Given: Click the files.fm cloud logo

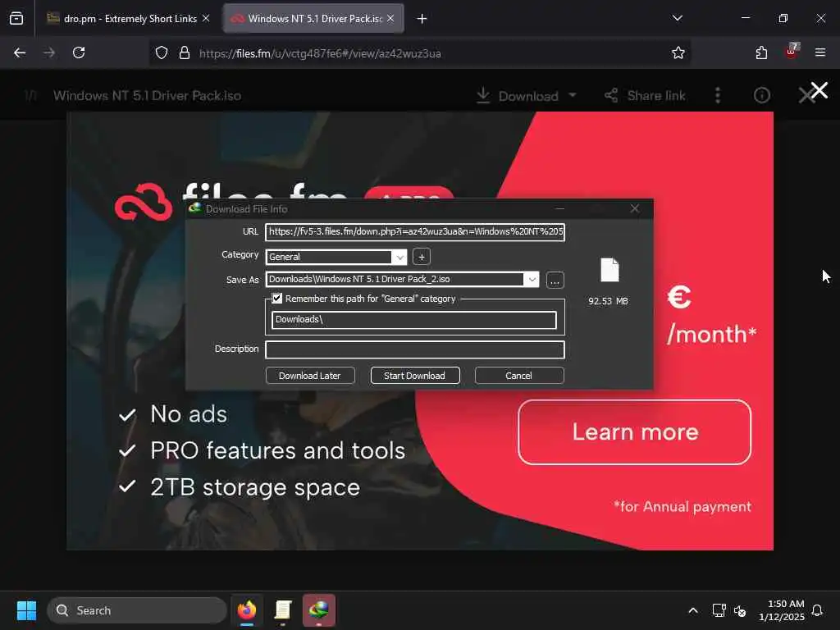Looking at the screenshot, I should (144, 202).
